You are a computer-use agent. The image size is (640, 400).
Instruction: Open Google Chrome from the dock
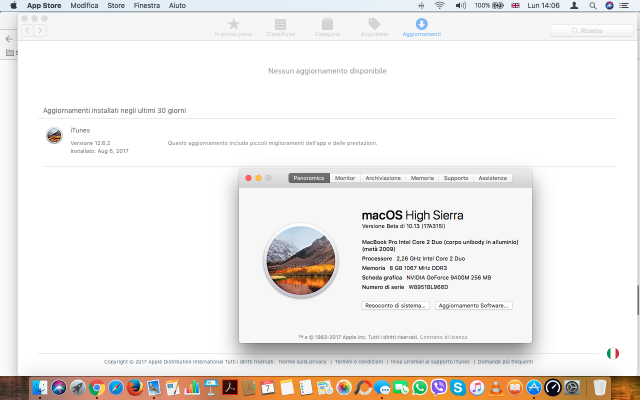coord(97,387)
